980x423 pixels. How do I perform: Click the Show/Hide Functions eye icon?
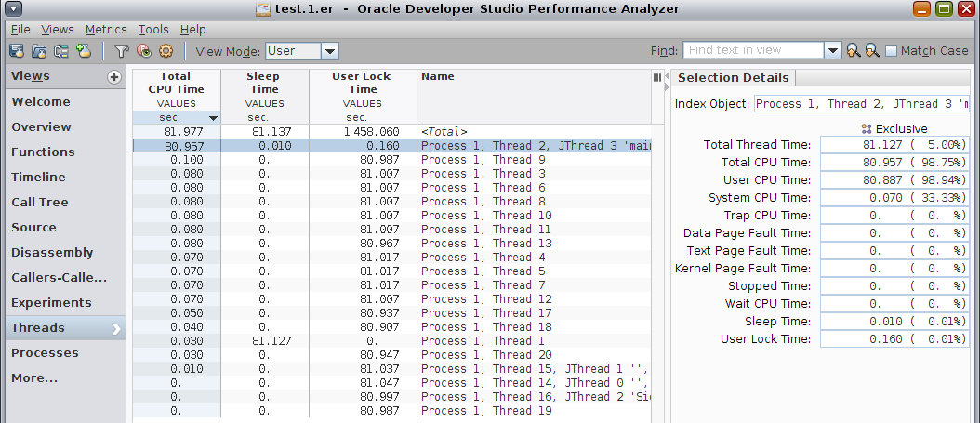tap(144, 51)
